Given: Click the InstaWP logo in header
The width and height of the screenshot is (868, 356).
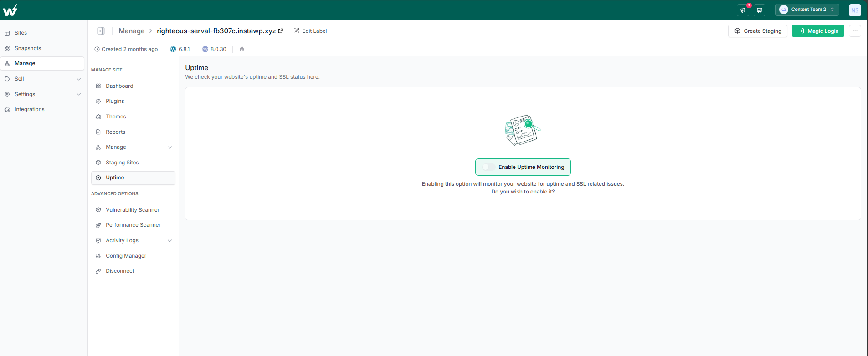Looking at the screenshot, I should [10, 10].
